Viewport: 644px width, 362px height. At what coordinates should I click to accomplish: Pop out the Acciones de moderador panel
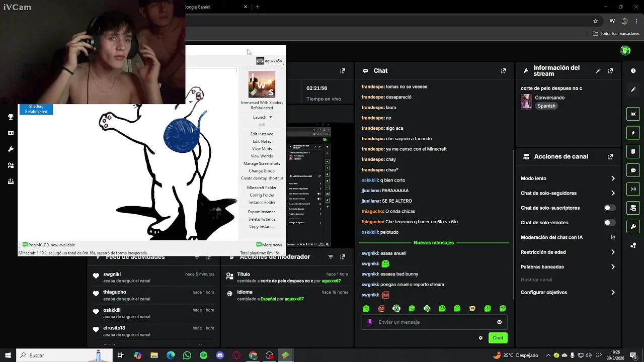tap(343, 257)
